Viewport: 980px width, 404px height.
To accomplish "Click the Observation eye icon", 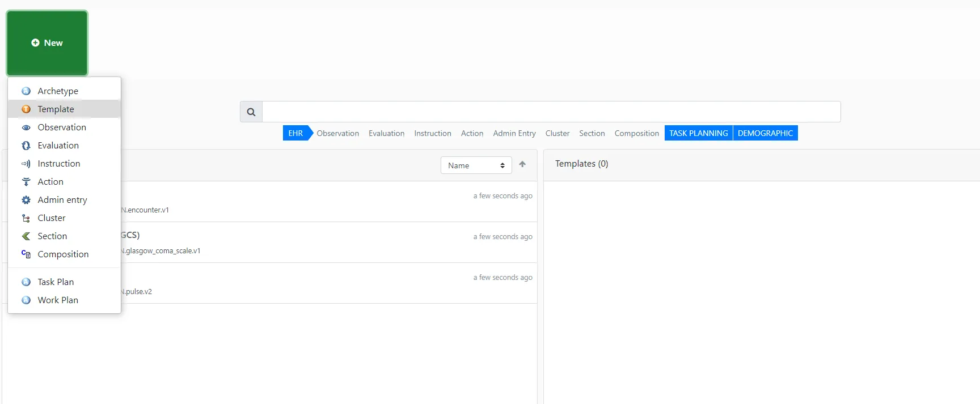I will (x=26, y=127).
